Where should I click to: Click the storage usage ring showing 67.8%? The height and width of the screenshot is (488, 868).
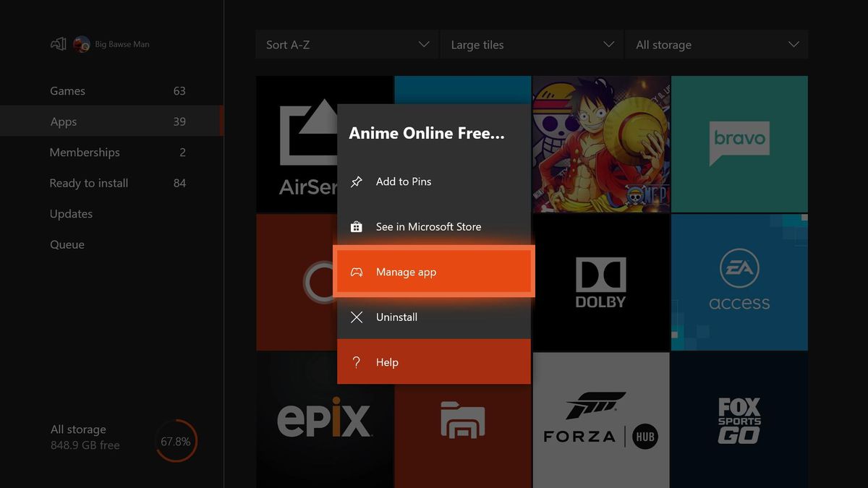point(176,440)
